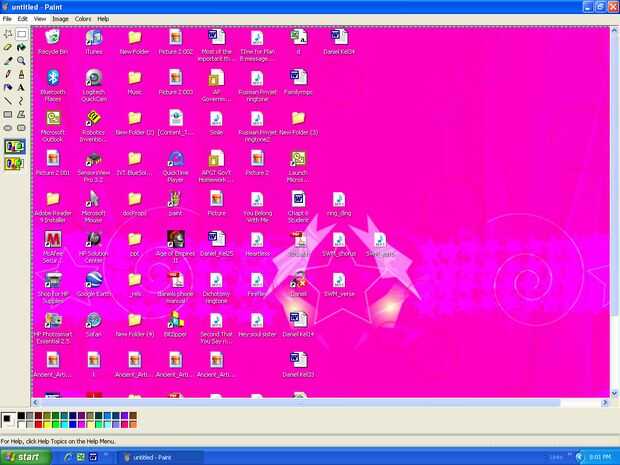Open the Colors menu

[83, 19]
